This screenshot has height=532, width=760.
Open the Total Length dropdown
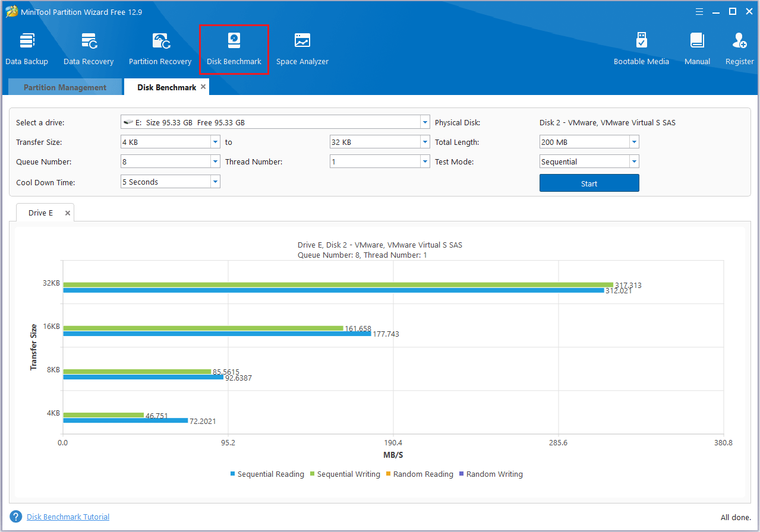click(633, 141)
